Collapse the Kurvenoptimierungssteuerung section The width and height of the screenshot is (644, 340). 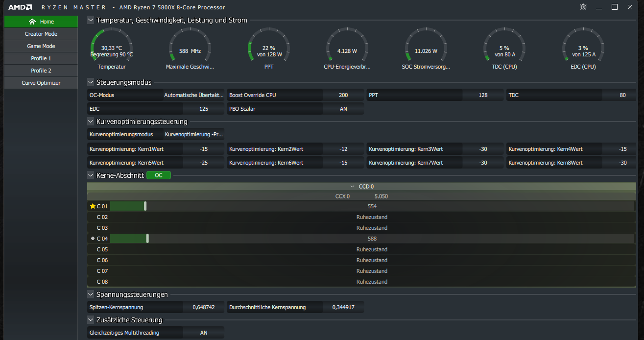point(91,121)
